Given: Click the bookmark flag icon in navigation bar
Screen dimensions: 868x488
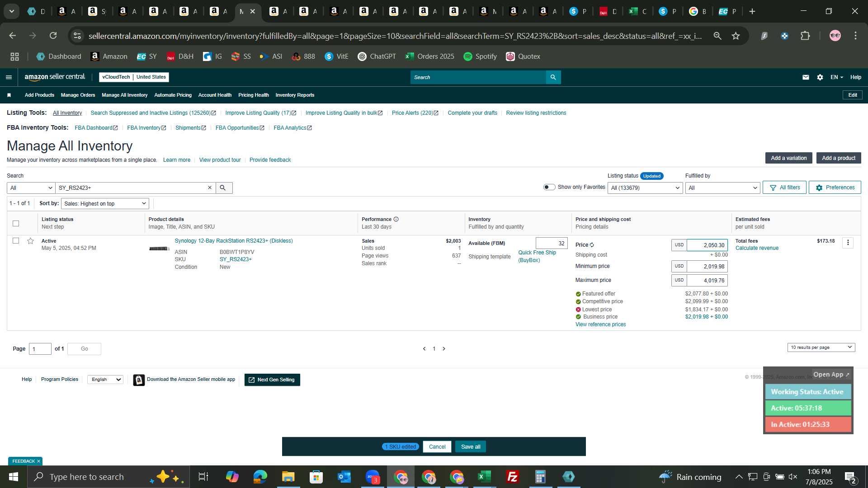Looking at the screenshot, I should point(9,95).
